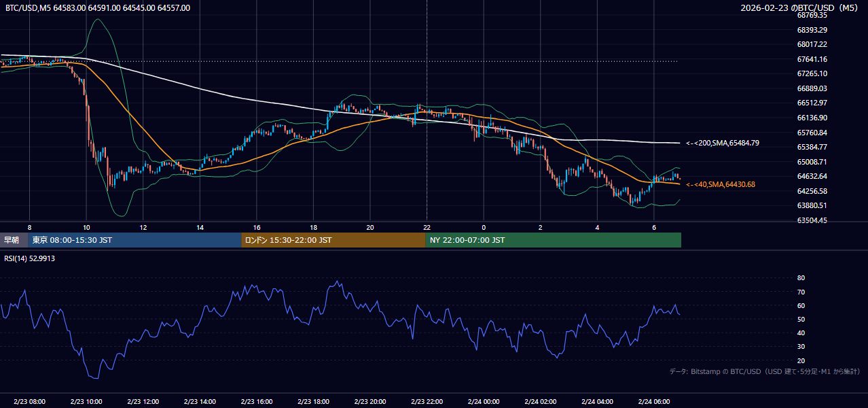Click the 2/23 14:00 date axis label
Screen dimensions: 868x408
200,402
